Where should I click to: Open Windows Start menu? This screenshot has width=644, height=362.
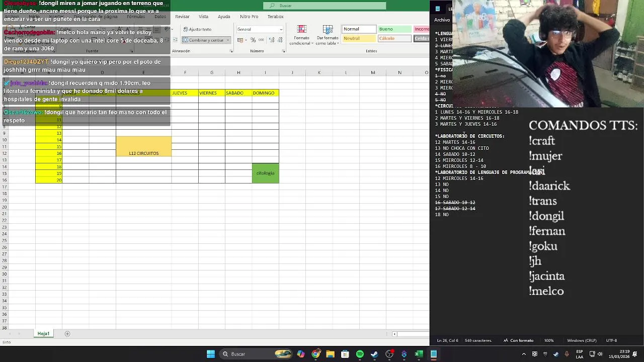pyautogui.click(x=211, y=354)
